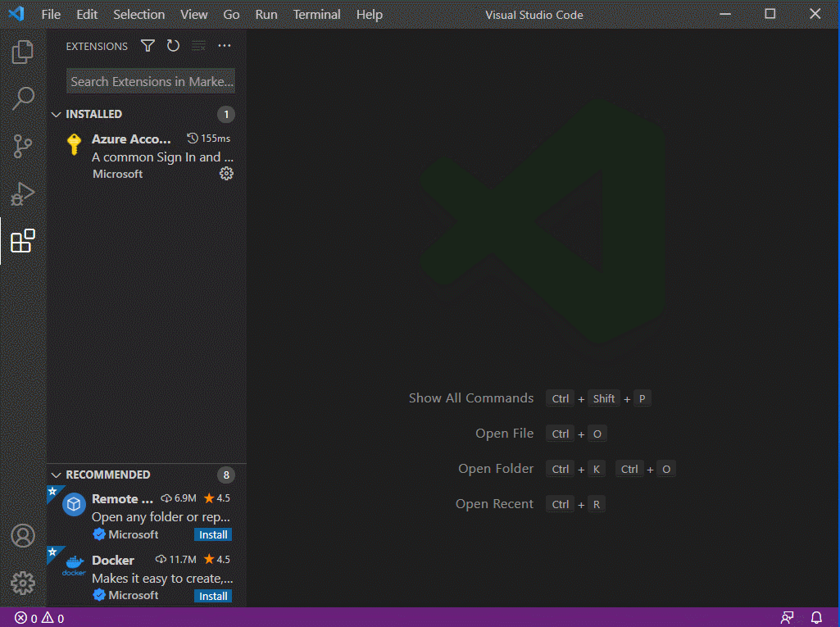Select the Azure Account extension title
The height and width of the screenshot is (627, 840).
[x=131, y=139]
